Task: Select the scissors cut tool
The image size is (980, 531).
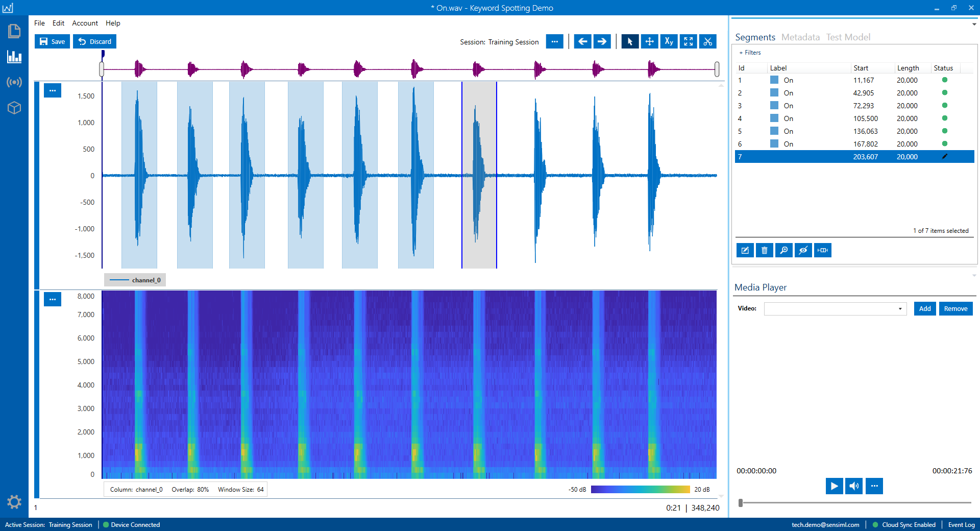Action: click(x=707, y=41)
